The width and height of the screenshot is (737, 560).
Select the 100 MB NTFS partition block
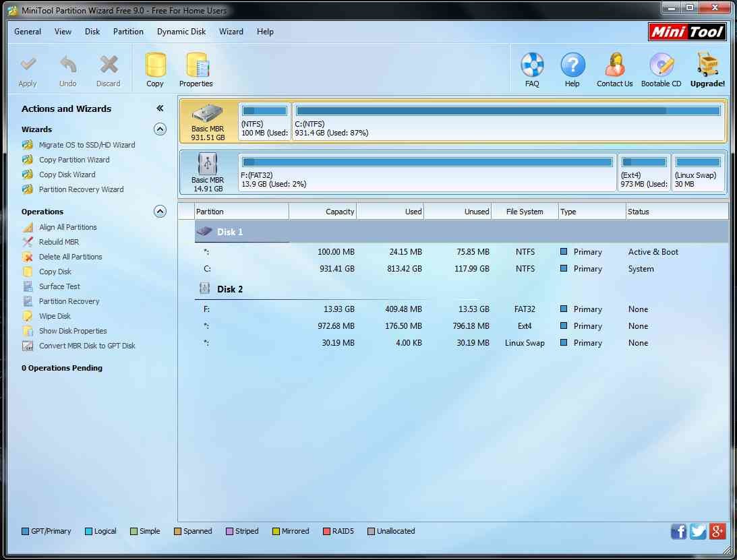pyautogui.click(x=264, y=121)
